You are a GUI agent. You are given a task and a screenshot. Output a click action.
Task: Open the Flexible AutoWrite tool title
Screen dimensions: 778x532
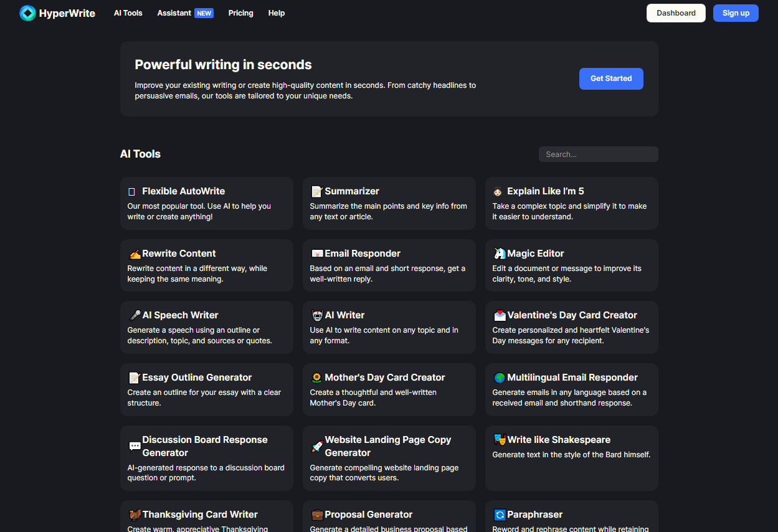pos(183,191)
